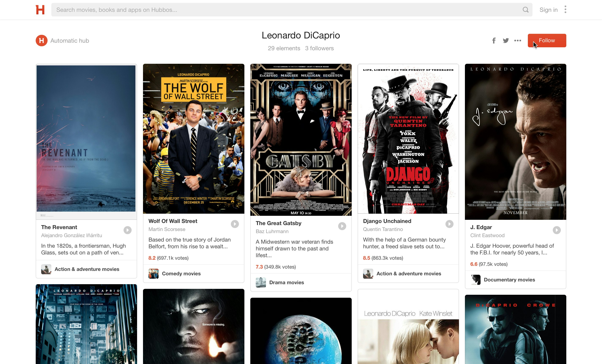The width and height of the screenshot is (602, 364).
Task: Play The Great Gatsby trailer
Action: 342,226
